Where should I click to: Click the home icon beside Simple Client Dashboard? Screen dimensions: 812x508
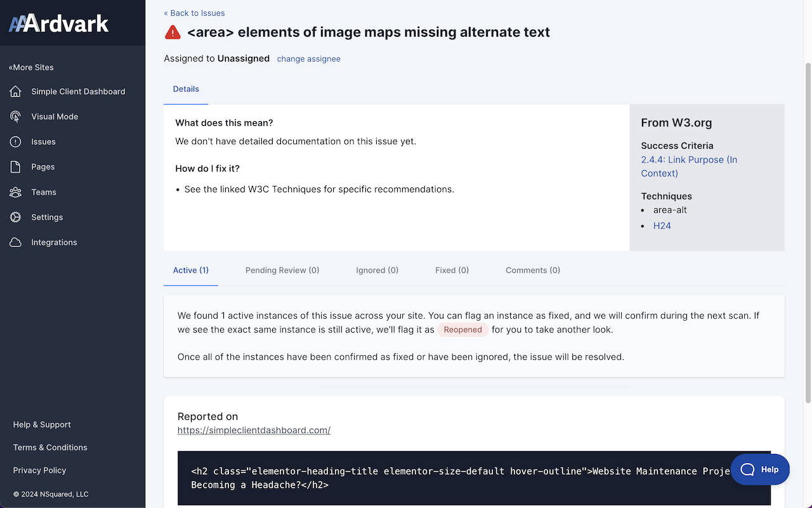16,91
